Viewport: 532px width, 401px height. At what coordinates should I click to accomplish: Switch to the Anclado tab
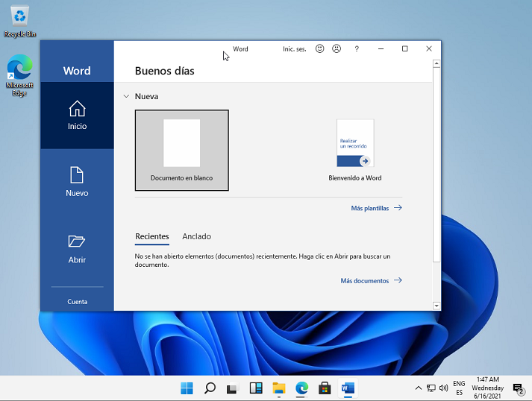(196, 236)
